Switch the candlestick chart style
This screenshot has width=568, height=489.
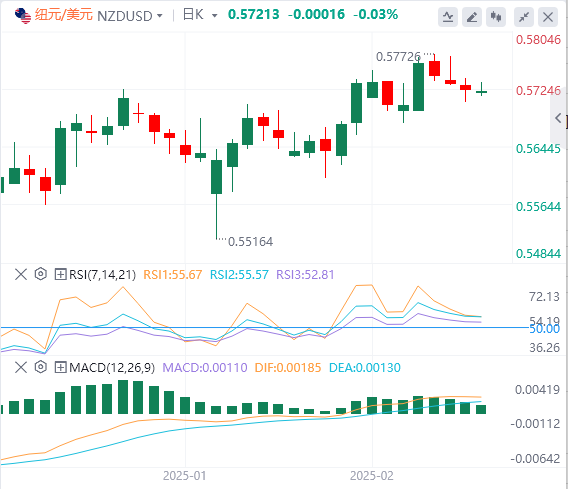coord(496,17)
